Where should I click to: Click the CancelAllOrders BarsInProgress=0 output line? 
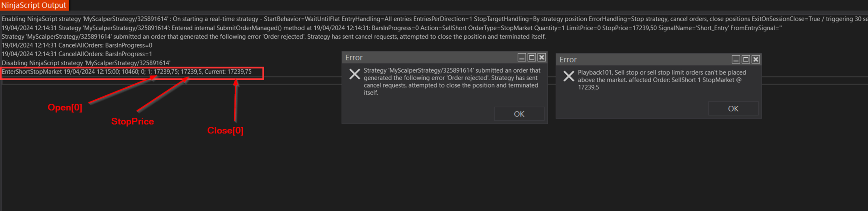click(77, 45)
